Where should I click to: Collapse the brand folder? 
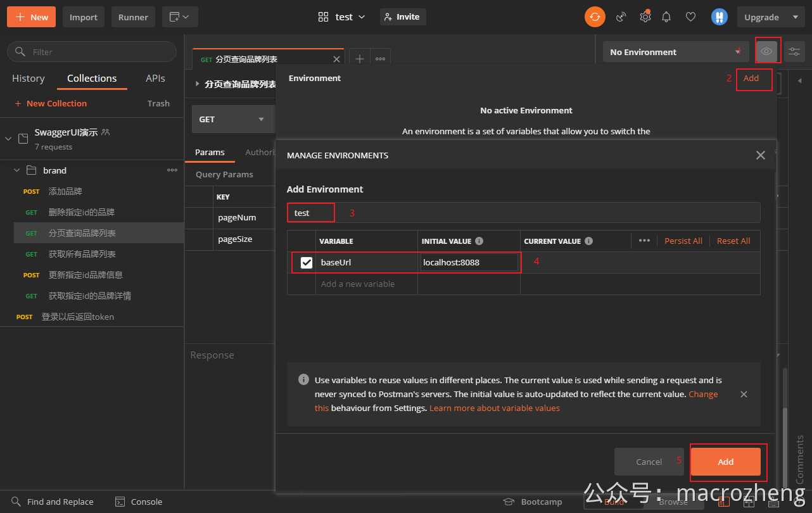pyautogui.click(x=16, y=170)
